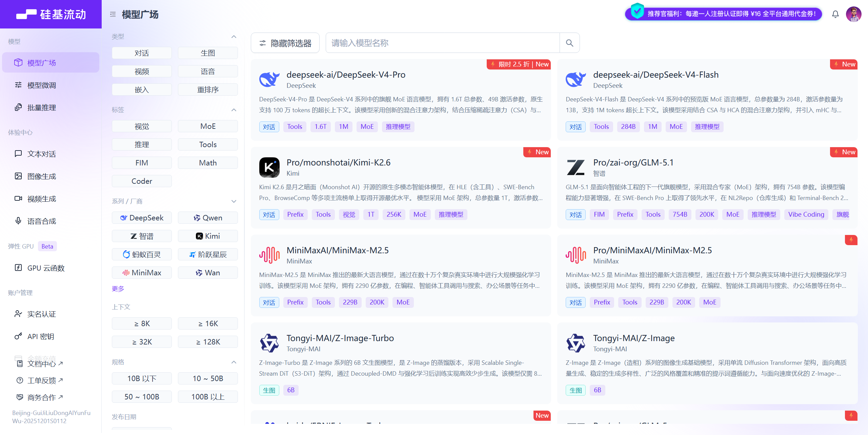
Task: Filter by DeepSeek vendor
Action: [142, 218]
